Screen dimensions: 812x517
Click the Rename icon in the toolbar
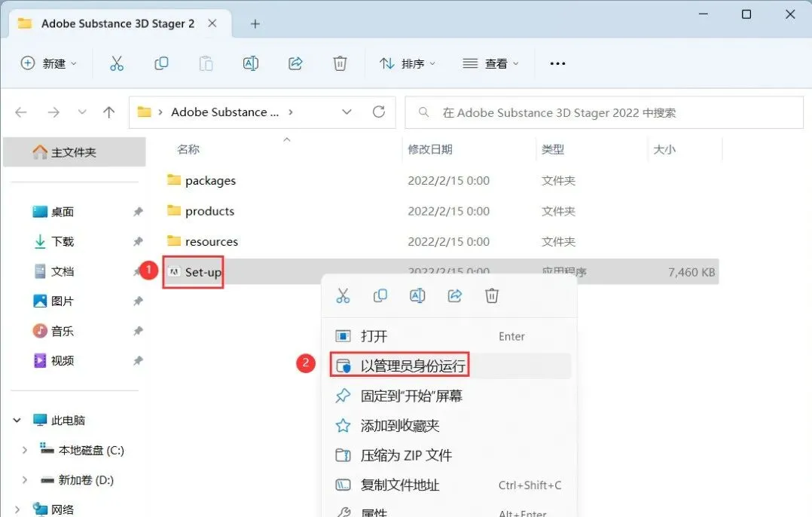click(251, 64)
